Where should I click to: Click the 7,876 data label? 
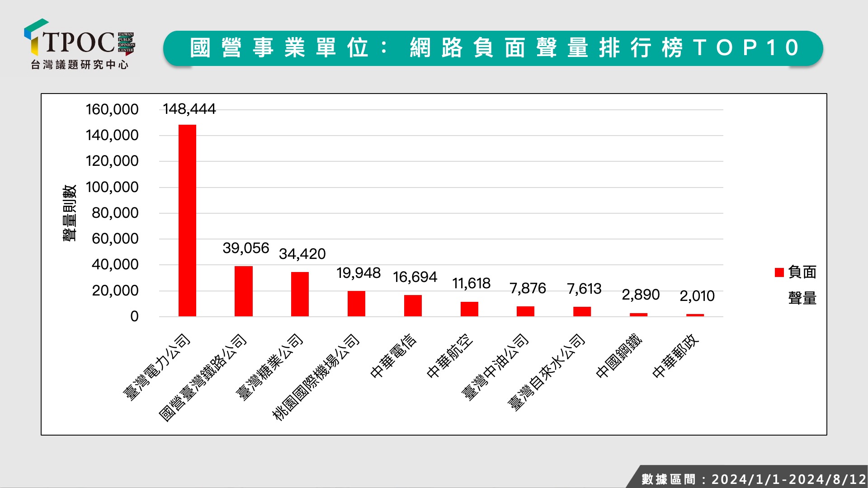tap(528, 288)
